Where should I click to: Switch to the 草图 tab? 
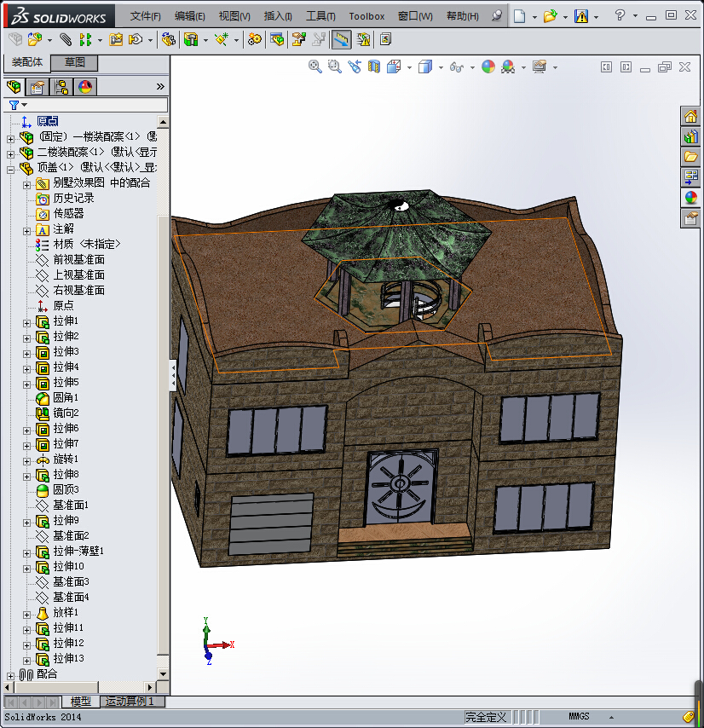(74, 62)
